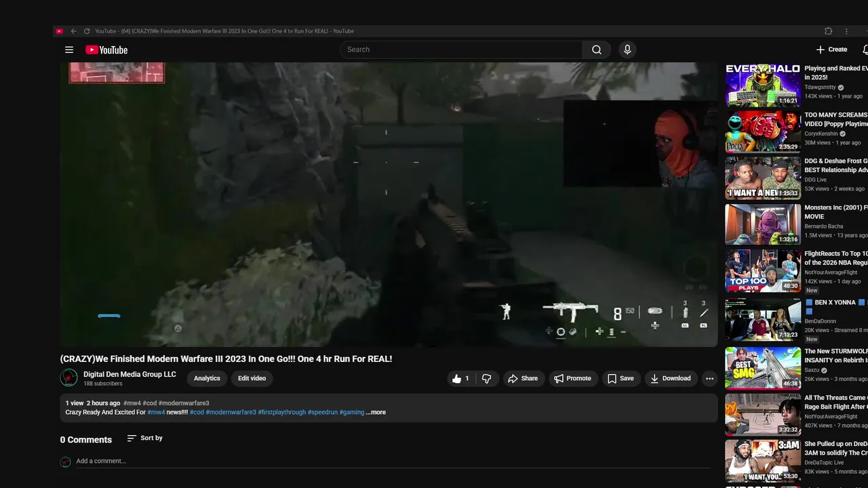Click browser back arrow
The width and height of the screenshot is (868, 488).
pyautogui.click(x=73, y=31)
